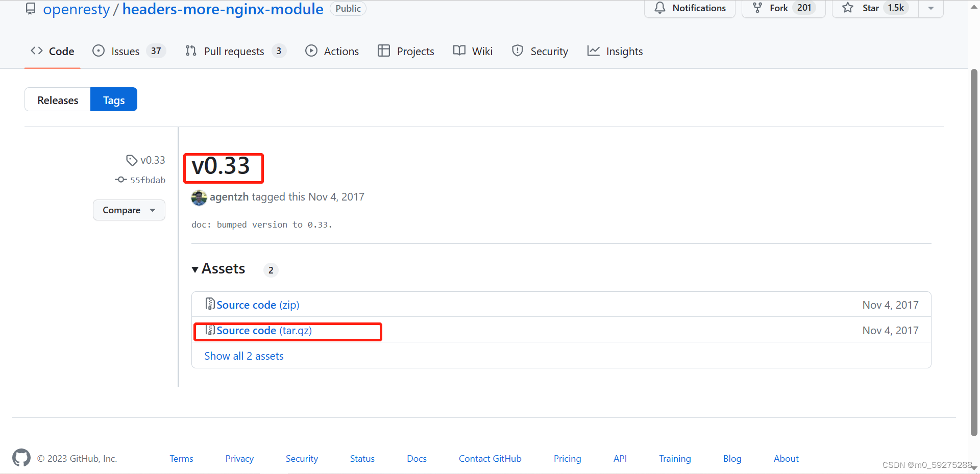Open commit 55fbdab

[148, 180]
